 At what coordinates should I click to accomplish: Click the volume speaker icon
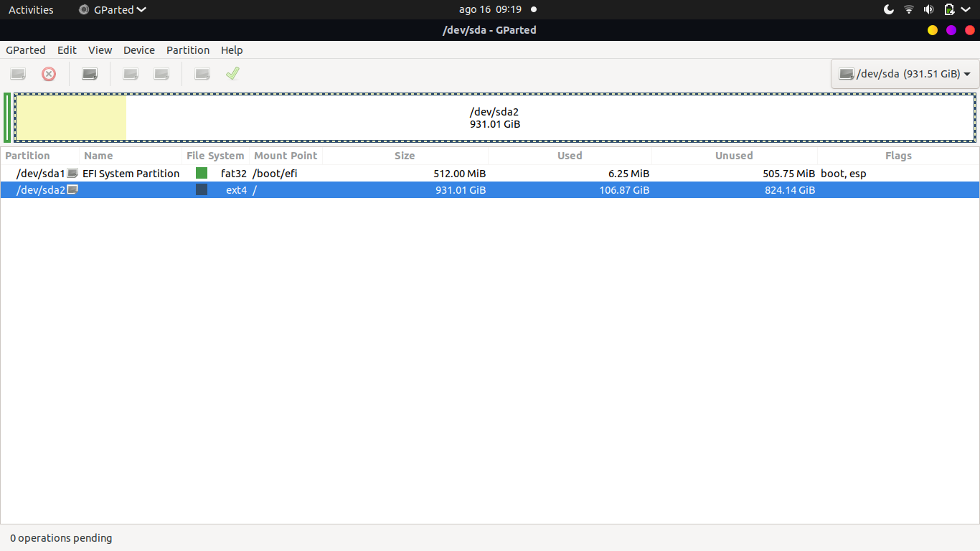coord(929,10)
